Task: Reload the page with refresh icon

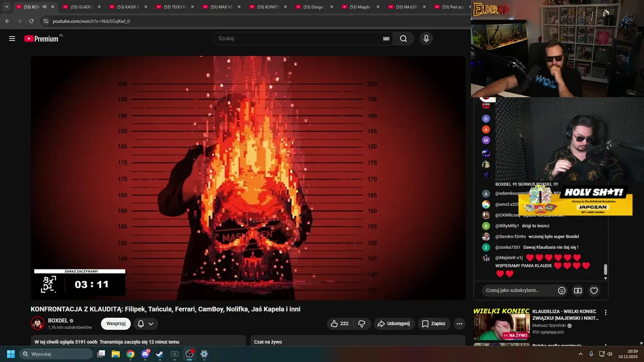Action: tap(31, 21)
